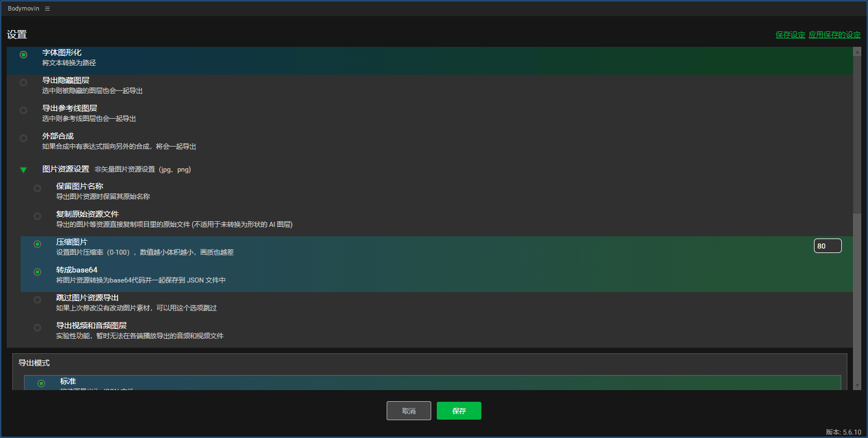Click the 导出参考线图层 label text
Screen dimensions: 868x438
(70, 108)
